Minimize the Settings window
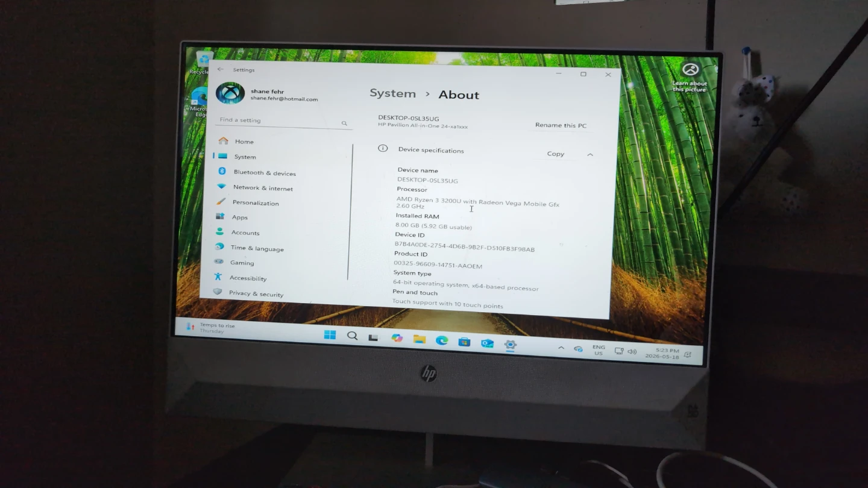This screenshot has height=488, width=868. pyautogui.click(x=559, y=73)
